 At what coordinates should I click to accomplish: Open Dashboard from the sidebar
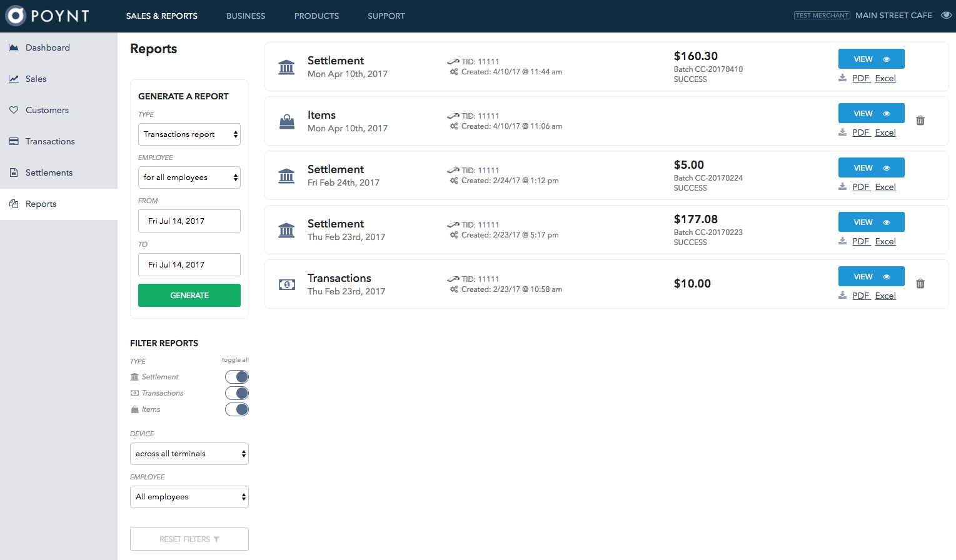59,48
